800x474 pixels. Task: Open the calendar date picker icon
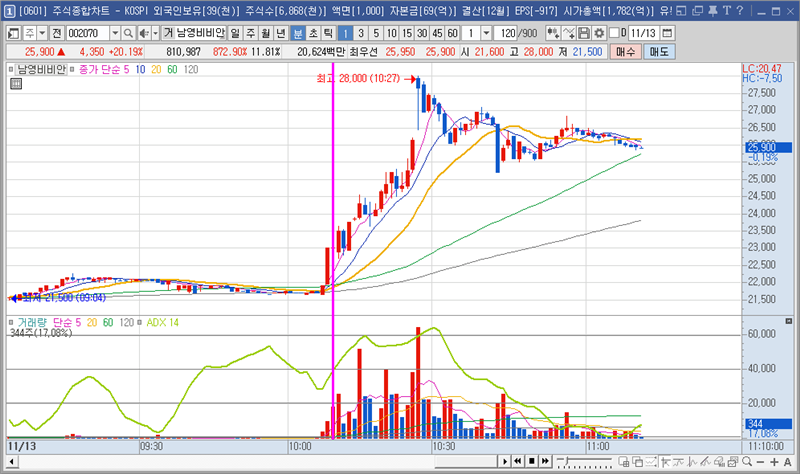point(669,33)
